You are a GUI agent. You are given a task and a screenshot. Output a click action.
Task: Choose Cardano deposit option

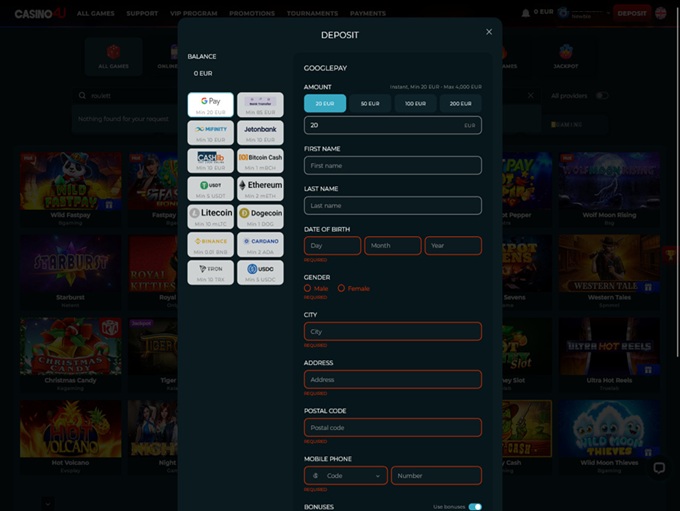(x=260, y=244)
